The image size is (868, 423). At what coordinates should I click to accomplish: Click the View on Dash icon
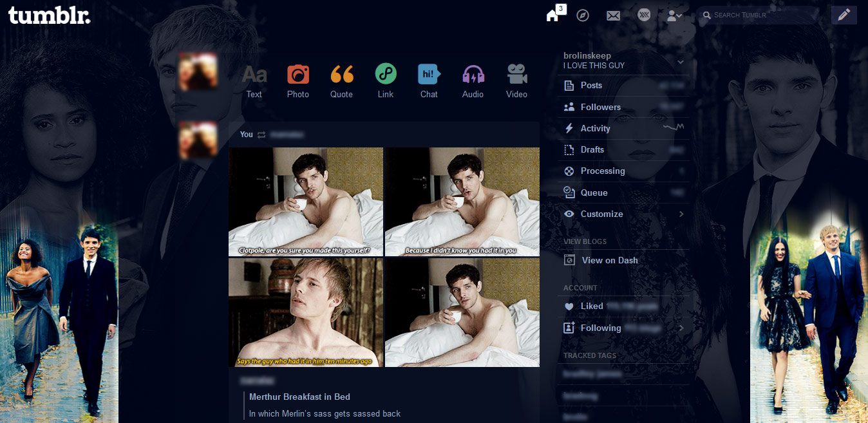coord(569,260)
